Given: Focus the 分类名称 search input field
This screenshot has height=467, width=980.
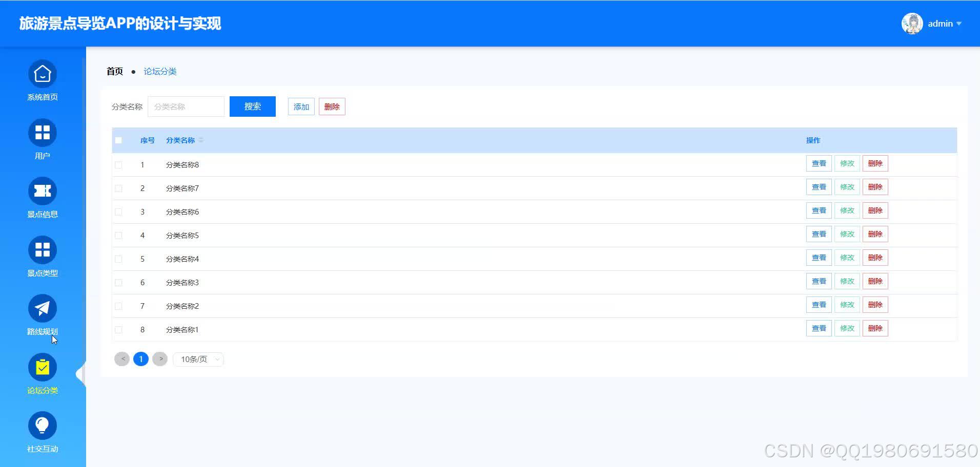Looking at the screenshot, I should [186, 107].
